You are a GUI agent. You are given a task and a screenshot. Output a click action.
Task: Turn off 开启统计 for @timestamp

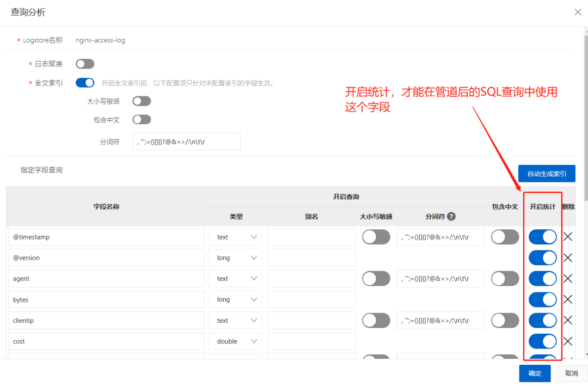tap(543, 237)
